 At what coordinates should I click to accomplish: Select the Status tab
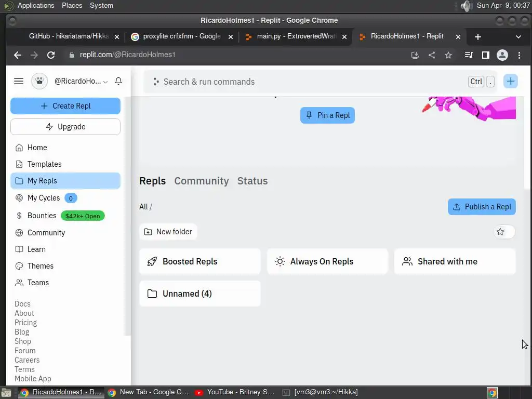[x=252, y=181]
